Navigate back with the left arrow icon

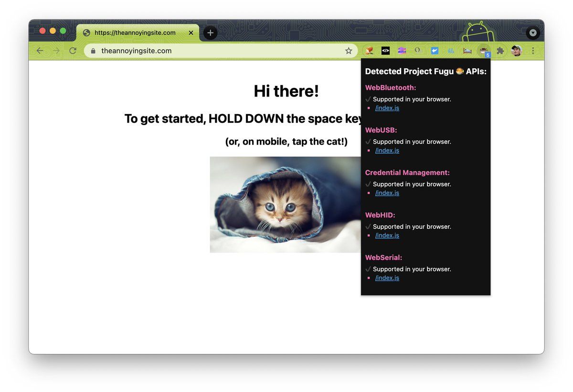pos(40,50)
